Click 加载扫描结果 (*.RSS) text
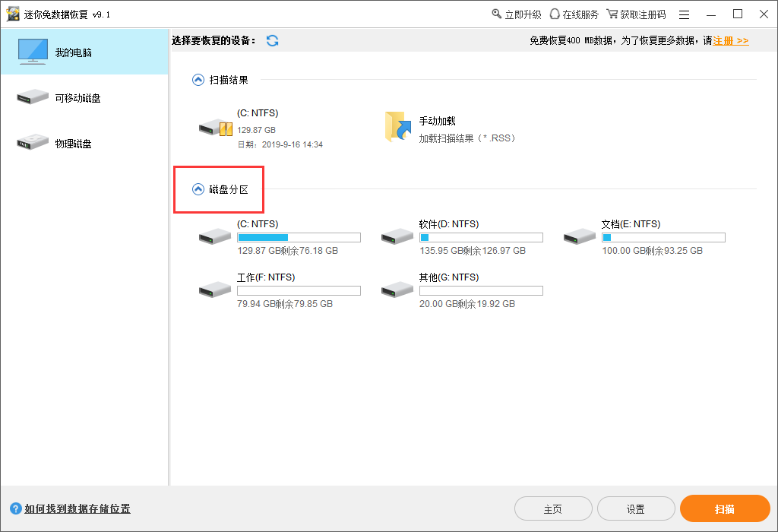The width and height of the screenshot is (778, 532). 467,138
